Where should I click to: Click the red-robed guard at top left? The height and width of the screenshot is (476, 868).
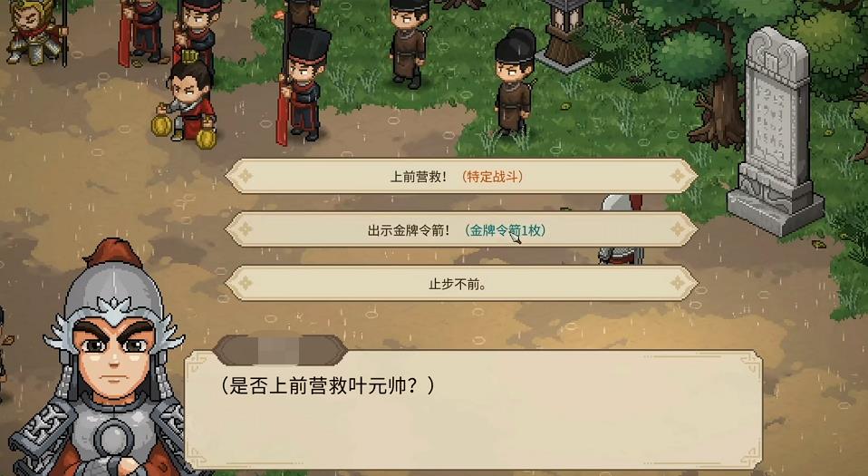point(140,32)
